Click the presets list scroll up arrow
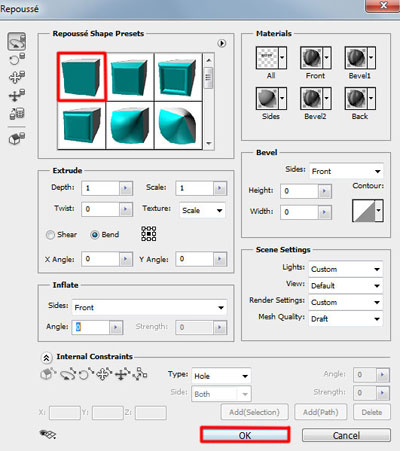The height and width of the screenshot is (451, 400). [209, 60]
